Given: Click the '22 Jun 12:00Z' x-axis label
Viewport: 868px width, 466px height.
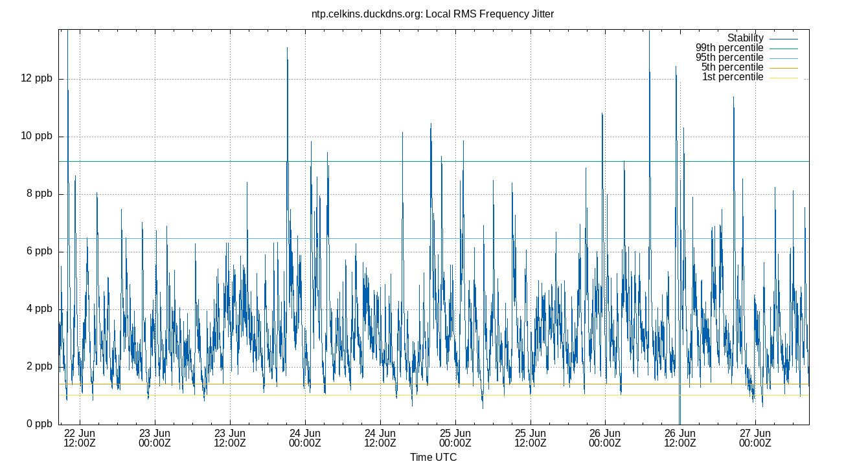Looking at the screenshot, I should [x=80, y=438].
